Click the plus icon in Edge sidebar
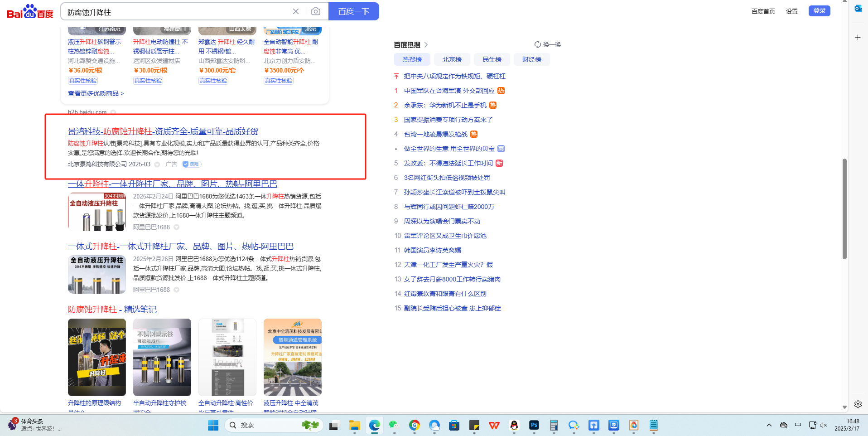 pyautogui.click(x=858, y=38)
